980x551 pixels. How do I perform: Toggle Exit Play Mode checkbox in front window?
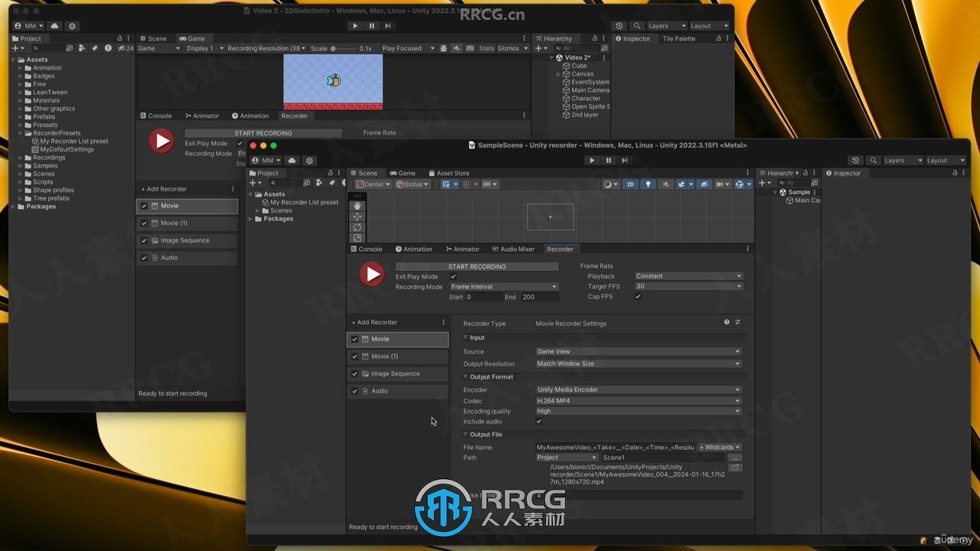453,277
